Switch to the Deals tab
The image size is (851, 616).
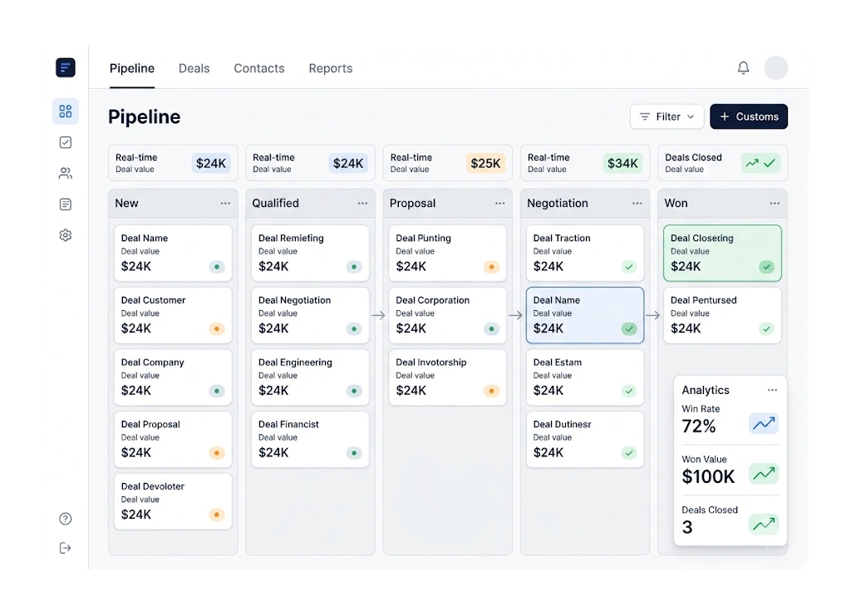pos(194,68)
